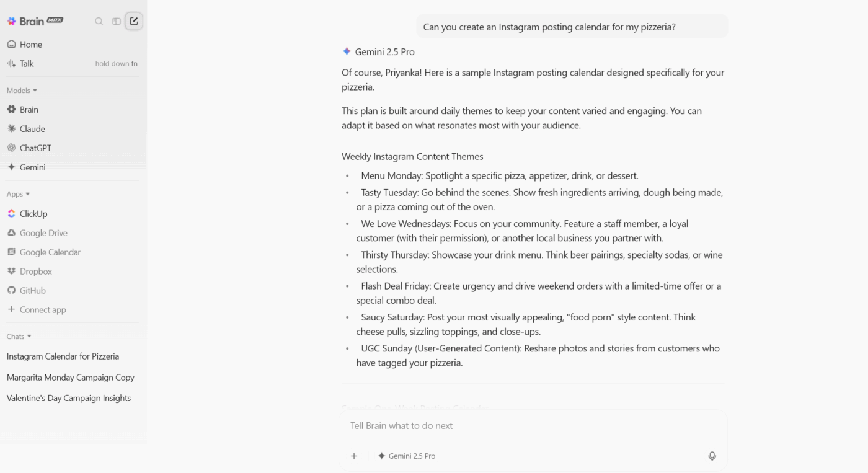Start a new chat with the compose icon
This screenshot has height=473, width=868.
coord(133,20)
